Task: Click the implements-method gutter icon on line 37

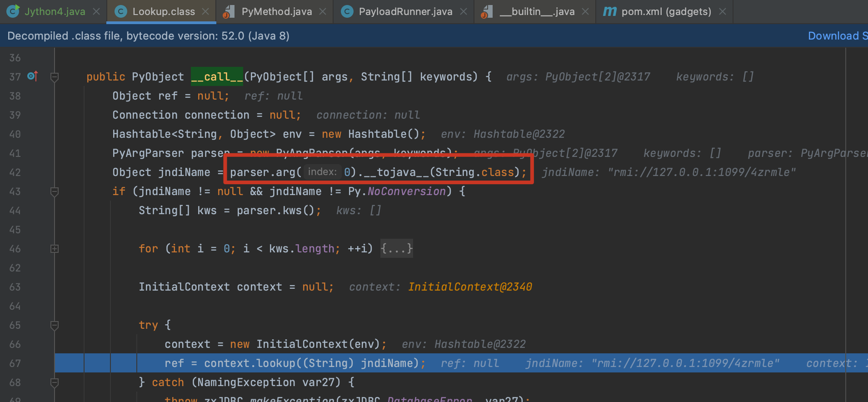Action: point(33,76)
